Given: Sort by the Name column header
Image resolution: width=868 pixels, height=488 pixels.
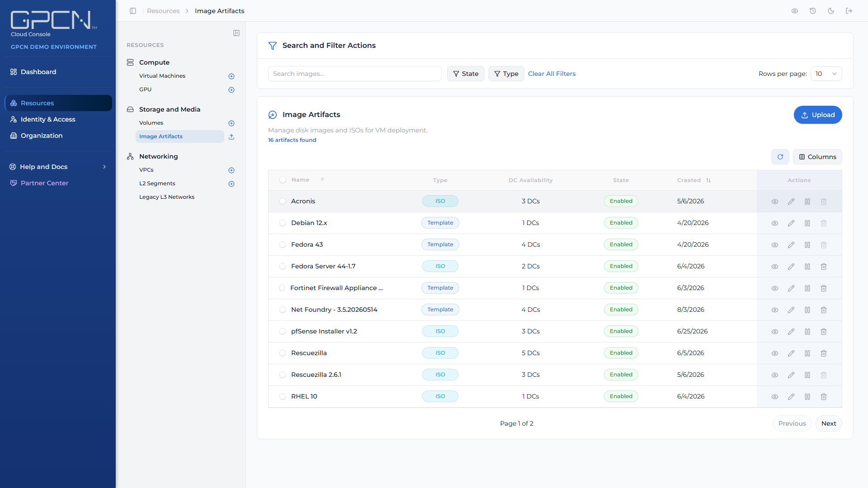Looking at the screenshot, I should pos(308,180).
